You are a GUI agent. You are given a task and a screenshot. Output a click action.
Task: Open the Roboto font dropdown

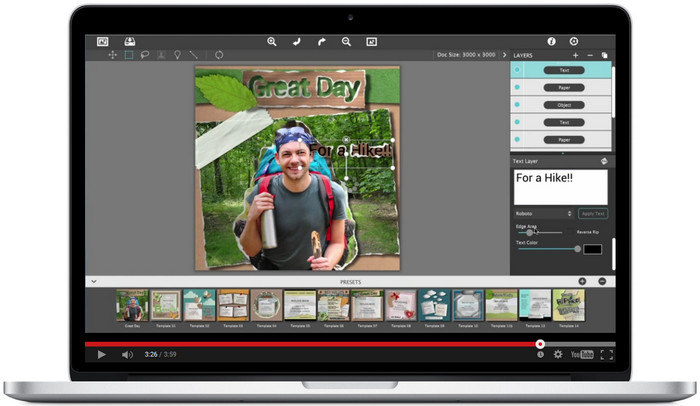(543, 213)
